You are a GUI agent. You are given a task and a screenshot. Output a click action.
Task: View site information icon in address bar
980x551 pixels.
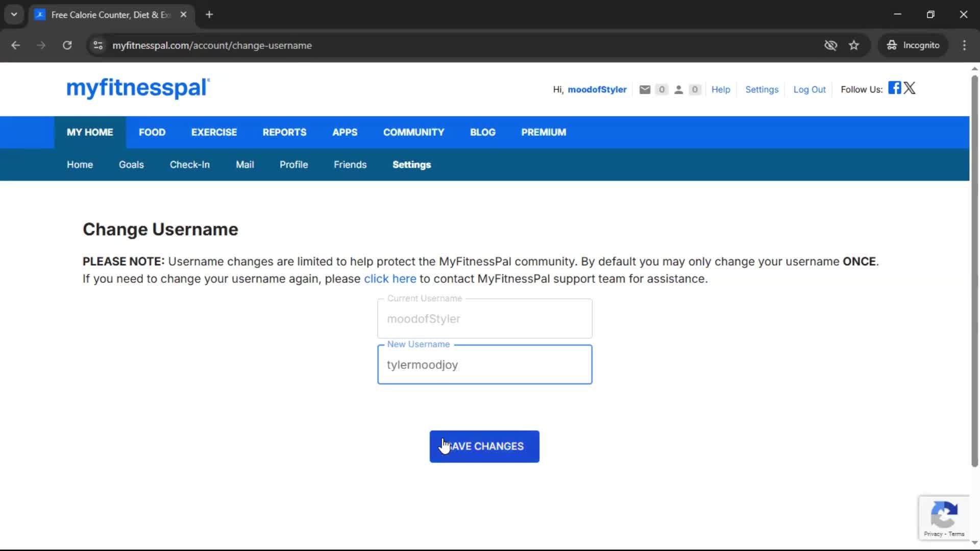pos(98,45)
